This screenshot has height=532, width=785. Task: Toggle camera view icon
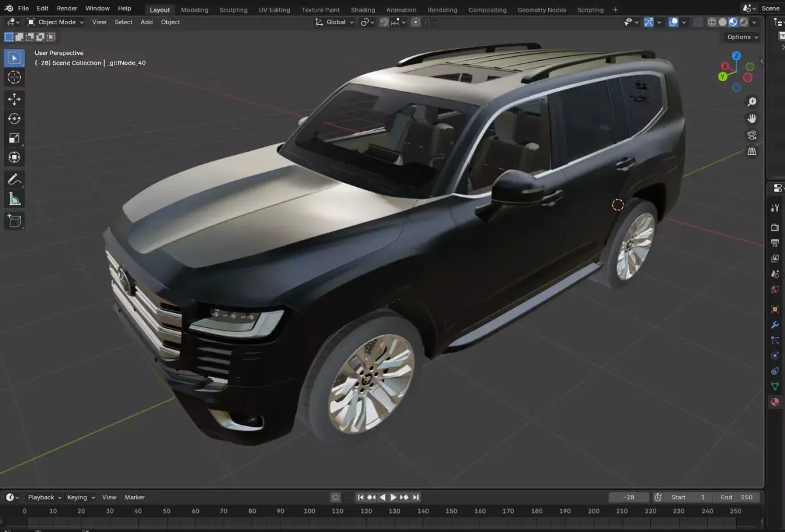click(x=752, y=135)
